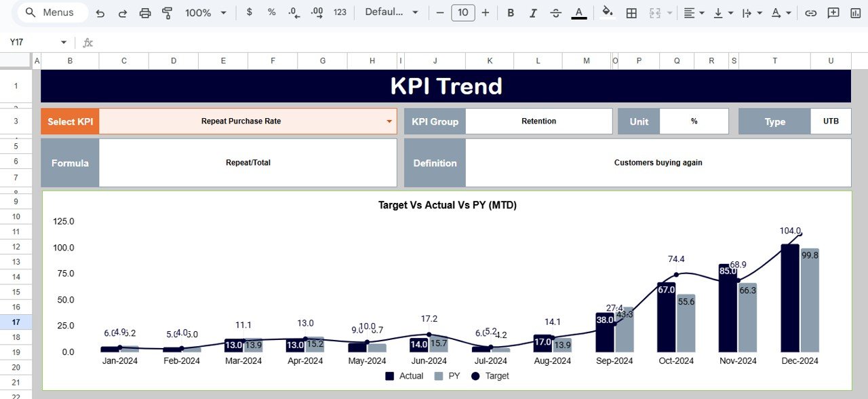Open the Select KPI dropdown
868x399 pixels.
click(389, 121)
